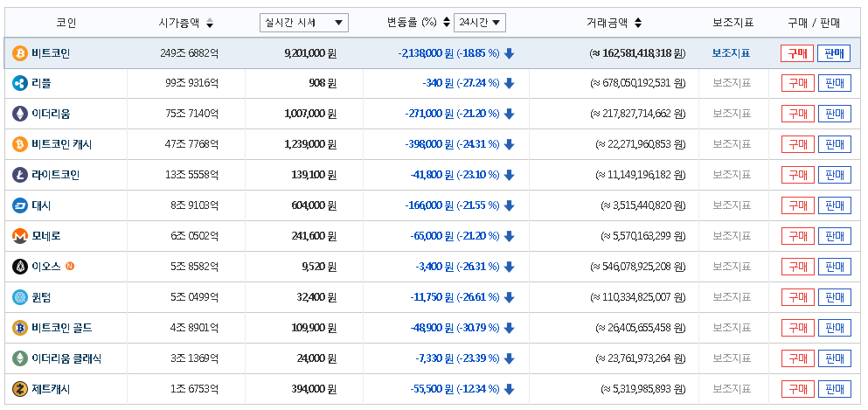
Task: Sort by 거래금액 column header
Action: 614,23
